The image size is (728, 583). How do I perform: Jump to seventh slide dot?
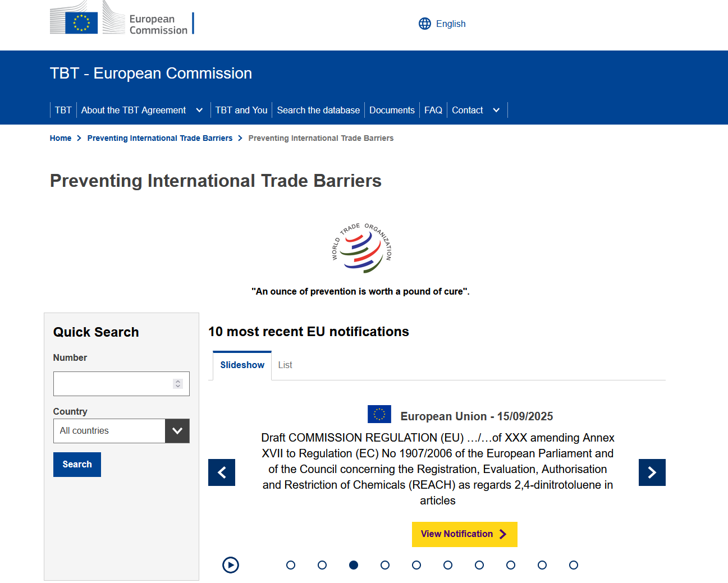pos(479,565)
